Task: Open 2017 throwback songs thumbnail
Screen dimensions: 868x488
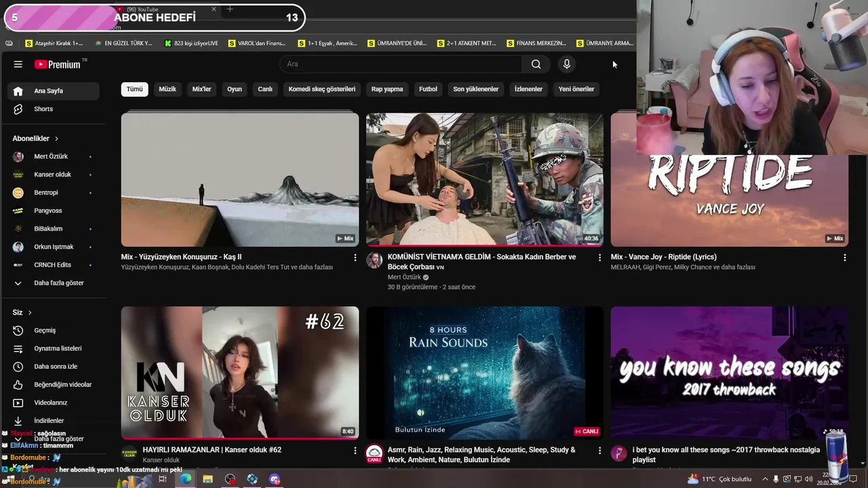Action: [730, 373]
